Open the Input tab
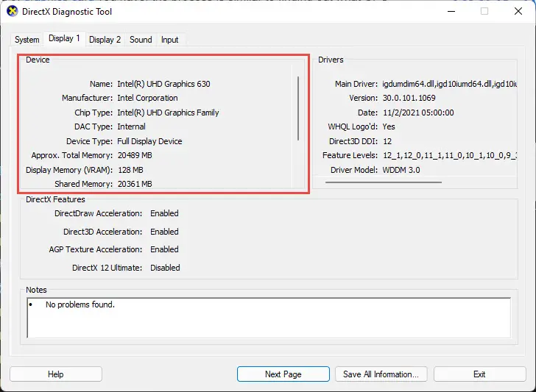Screen dimensions: 536x392 (x=170, y=40)
